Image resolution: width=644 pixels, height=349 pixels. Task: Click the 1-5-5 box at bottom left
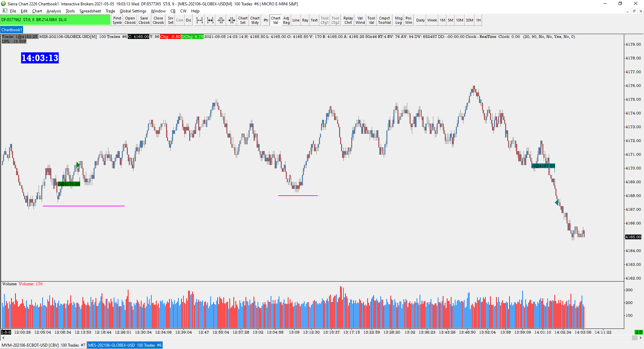6,332
